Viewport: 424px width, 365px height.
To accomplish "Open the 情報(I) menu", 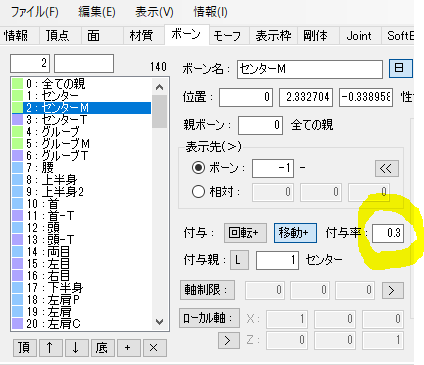I will click(210, 12).
